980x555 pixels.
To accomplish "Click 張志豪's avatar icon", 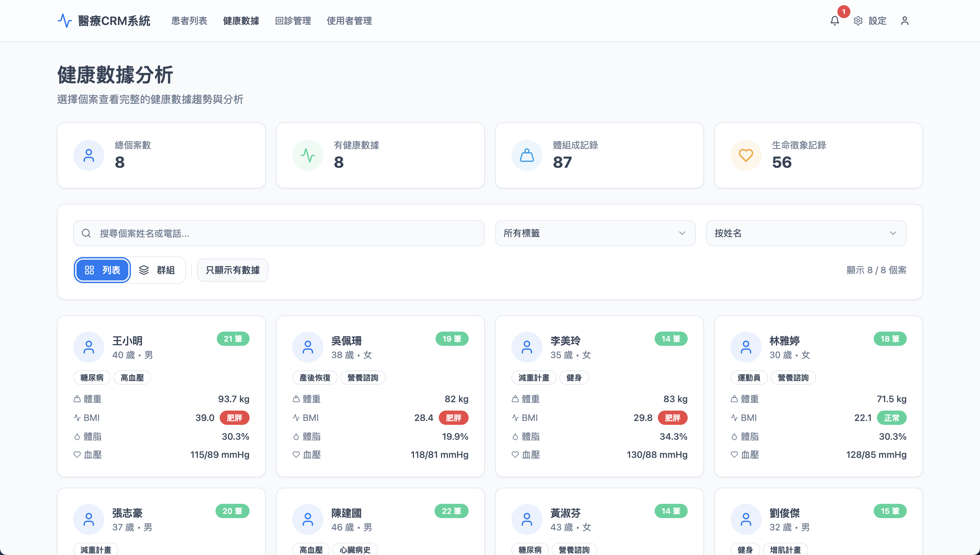I will pyautogui.click(x=88, y=519).
